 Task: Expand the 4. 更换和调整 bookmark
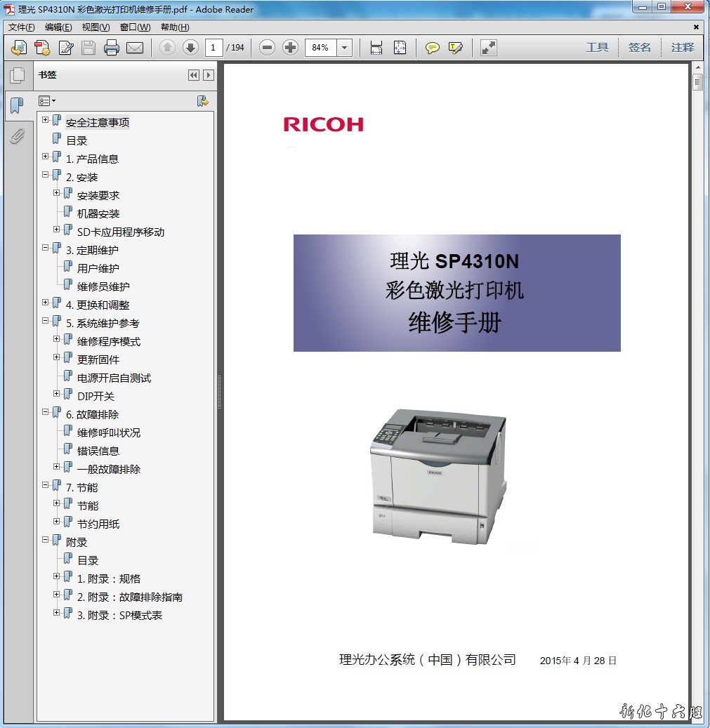[x=46, y=303]
